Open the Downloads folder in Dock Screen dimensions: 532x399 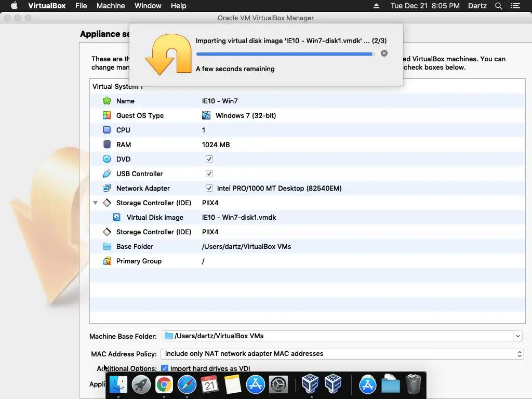391,385
